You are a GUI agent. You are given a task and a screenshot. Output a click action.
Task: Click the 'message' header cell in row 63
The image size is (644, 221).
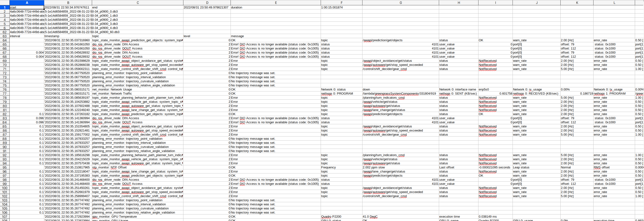pyautogui.click(x=276, y=36)
